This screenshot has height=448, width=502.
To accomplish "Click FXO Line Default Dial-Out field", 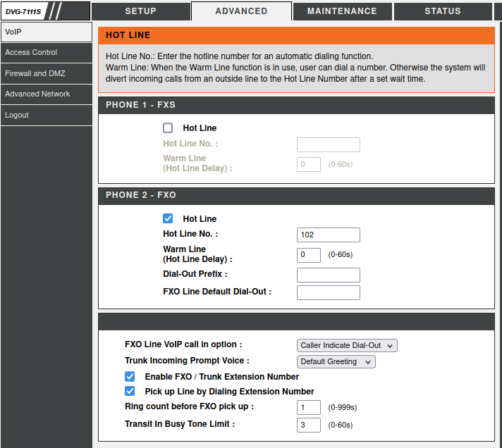I will [328, 292].
